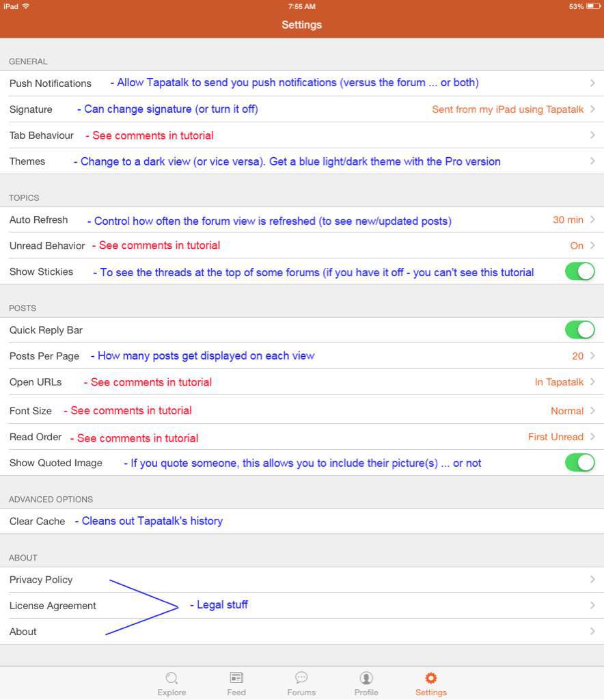Tap the Posts Per Page label
This screenshot has width=604, height=700.
point(44,355)
